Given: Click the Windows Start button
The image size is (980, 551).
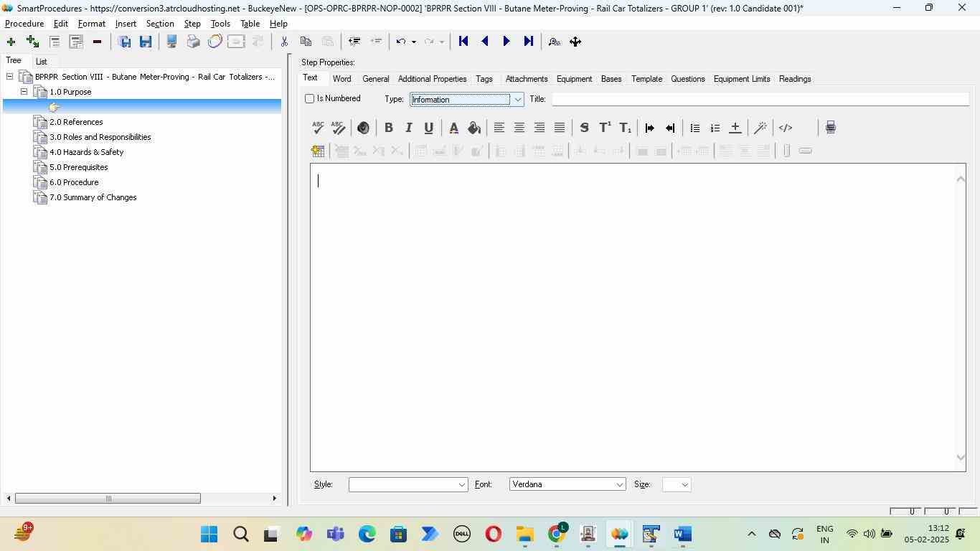Looking at the screenshot, I should point(209,534).
